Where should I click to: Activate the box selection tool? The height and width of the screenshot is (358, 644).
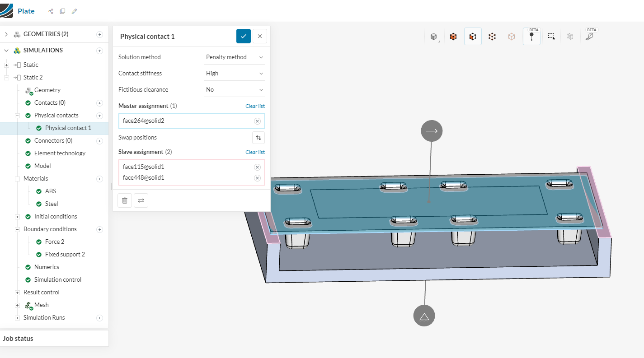pyautogui.click(x=551, y=37)
